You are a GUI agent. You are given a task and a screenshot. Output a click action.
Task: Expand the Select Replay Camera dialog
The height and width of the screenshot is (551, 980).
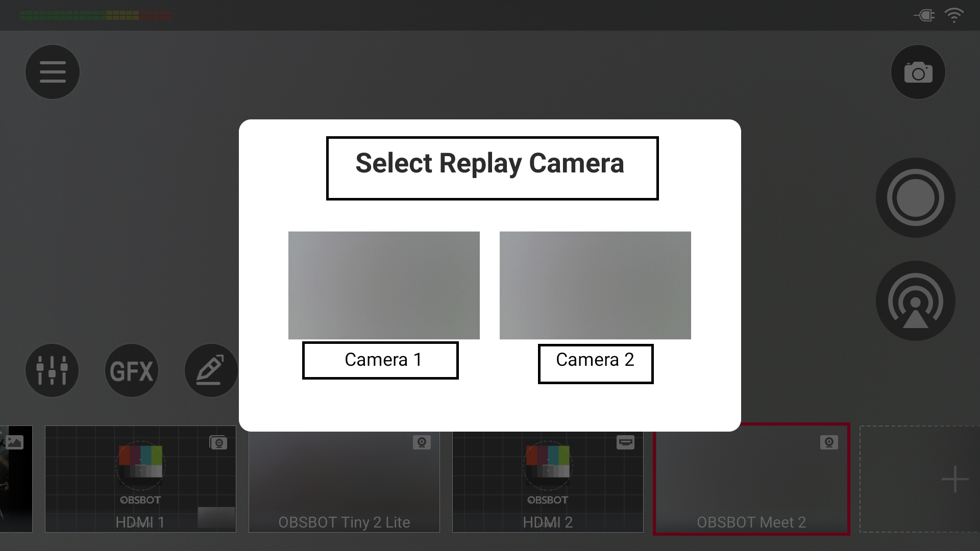point(490,163)
